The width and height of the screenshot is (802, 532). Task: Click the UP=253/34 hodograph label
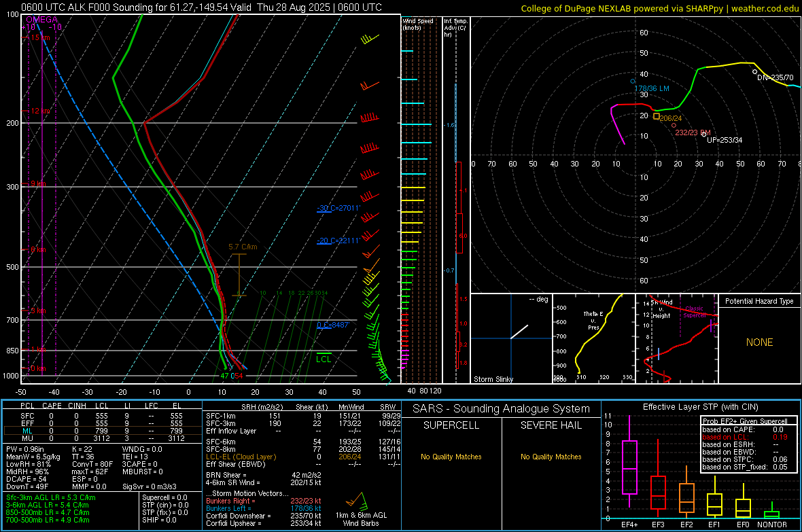725,140
